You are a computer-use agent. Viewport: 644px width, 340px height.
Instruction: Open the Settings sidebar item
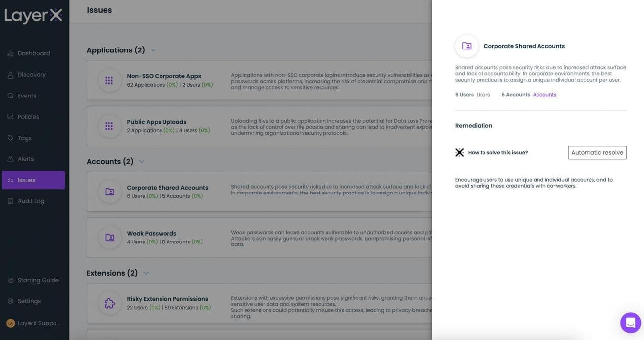click(29, 301)
